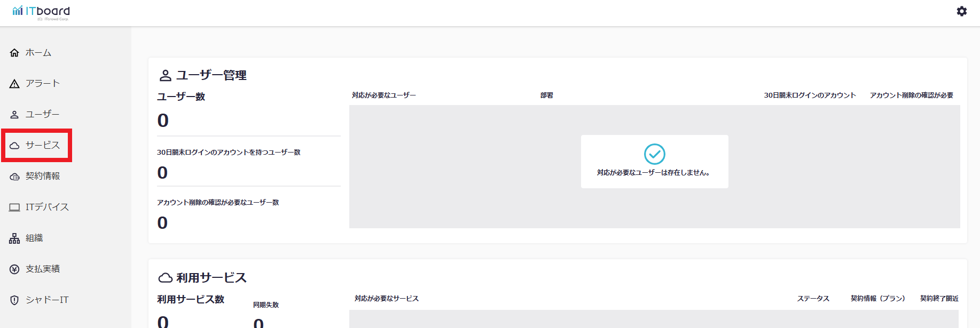Click zero under 30日間未ログイン user count
Viewport: 980px width, 328px height.
[x=163, y=173]
